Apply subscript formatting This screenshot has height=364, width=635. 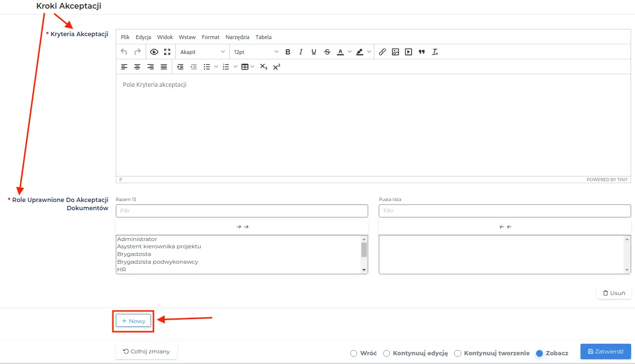263,67
